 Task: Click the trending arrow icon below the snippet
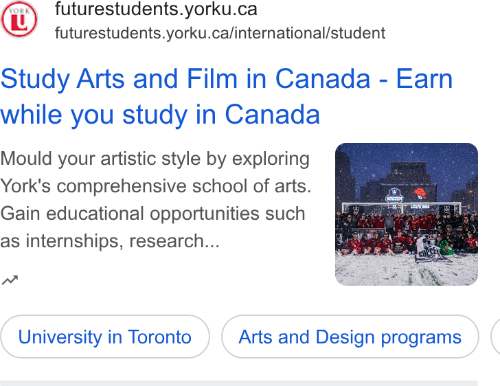tap(10, 280)
